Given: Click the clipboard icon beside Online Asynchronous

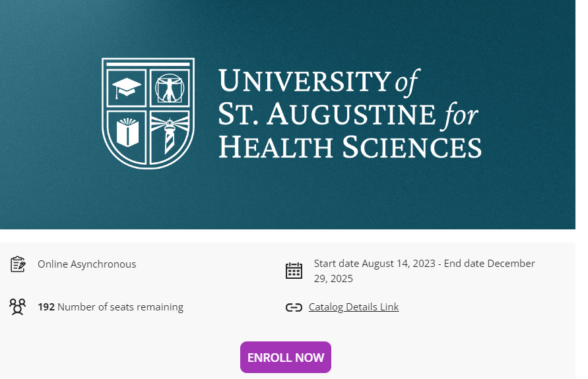Looking at the screenshot, I should click(18, 264).
